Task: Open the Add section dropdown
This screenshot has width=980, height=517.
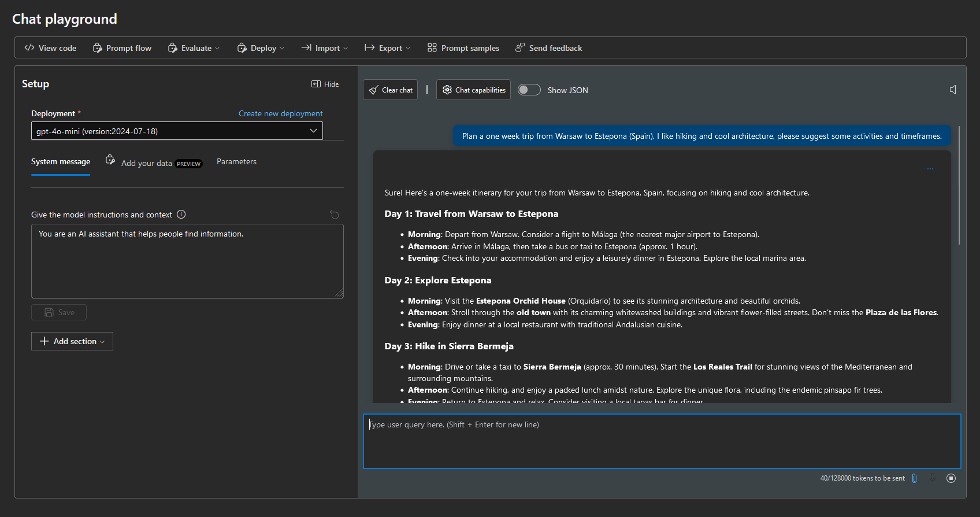Action: click(x=72, y=341)
